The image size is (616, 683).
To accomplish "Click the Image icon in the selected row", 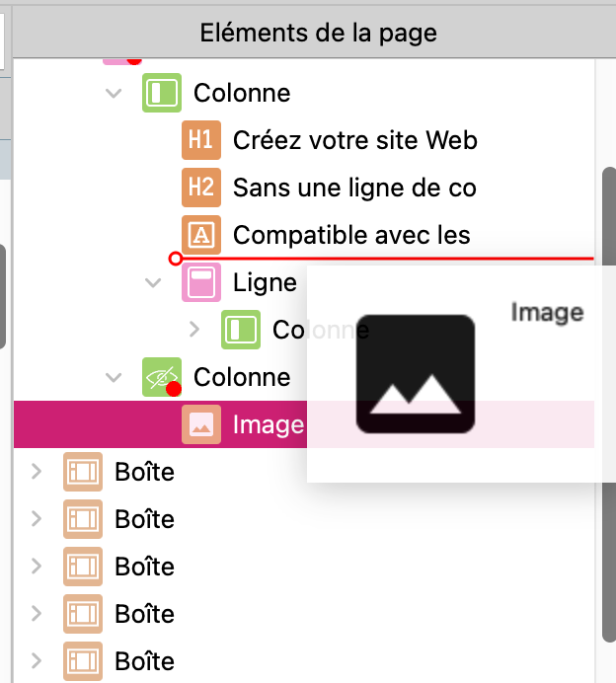I will tap(200, 425).
